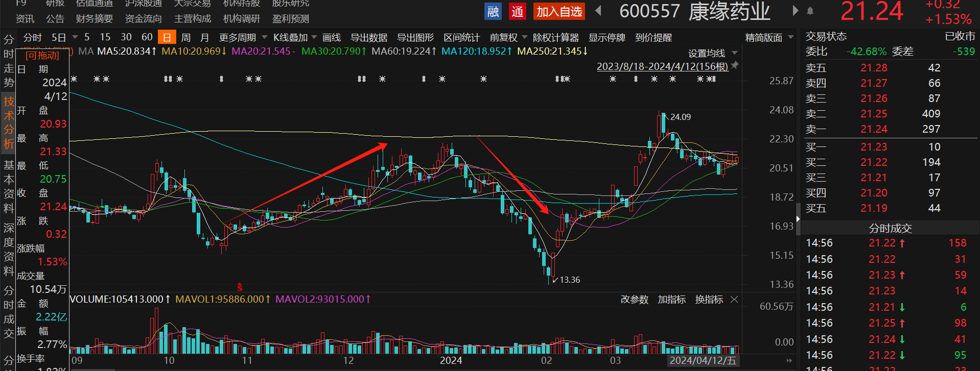Open the 资金流向 menu item
Image resolution: width=980 pixels, height=371 pixels.
(144, 19)
